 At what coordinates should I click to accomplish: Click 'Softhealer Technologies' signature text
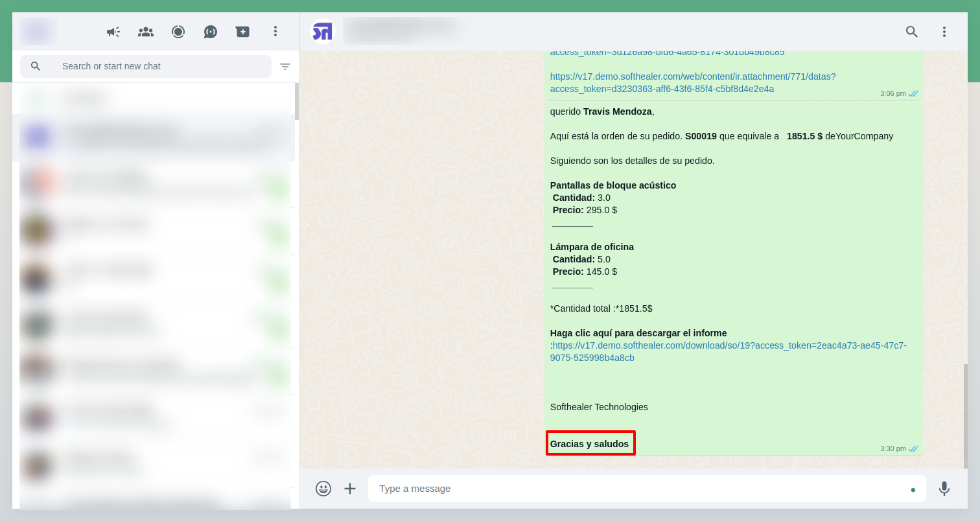[x=599, y=407]
